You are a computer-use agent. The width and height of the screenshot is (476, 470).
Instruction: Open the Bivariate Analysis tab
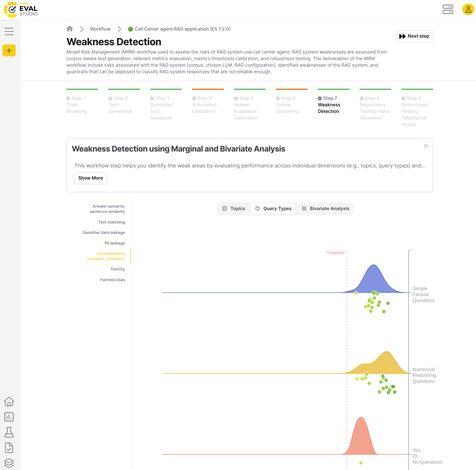click(325, 209)
